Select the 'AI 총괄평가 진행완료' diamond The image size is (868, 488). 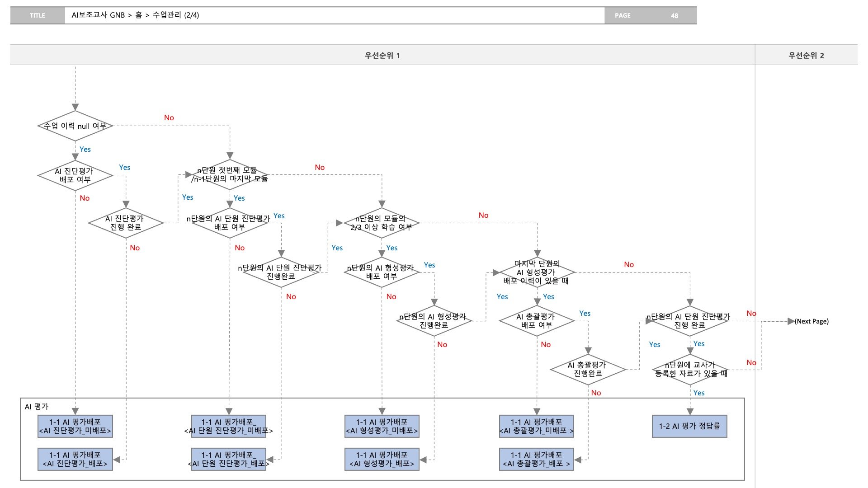(588, 370)
